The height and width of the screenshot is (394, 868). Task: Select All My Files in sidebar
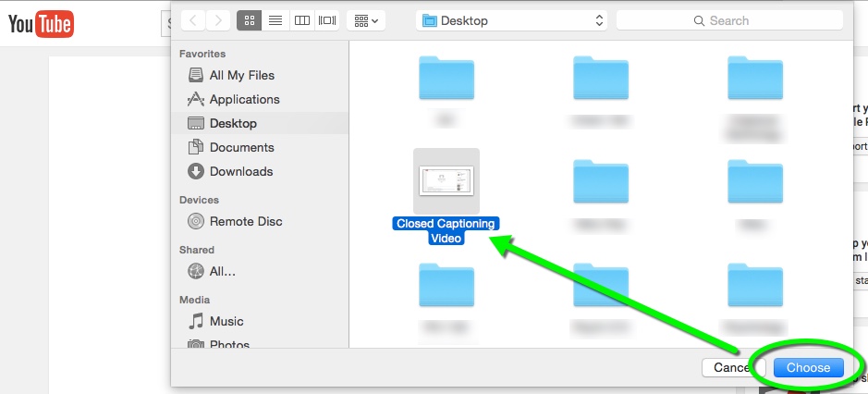pos(241,75)
